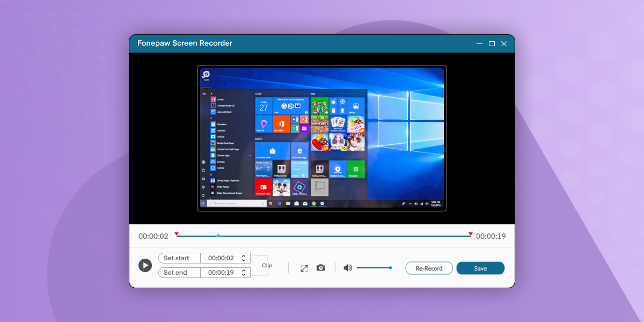Select the 00:00:02 start time field
Screen dimensions: 644x322
tap(221, 258)
